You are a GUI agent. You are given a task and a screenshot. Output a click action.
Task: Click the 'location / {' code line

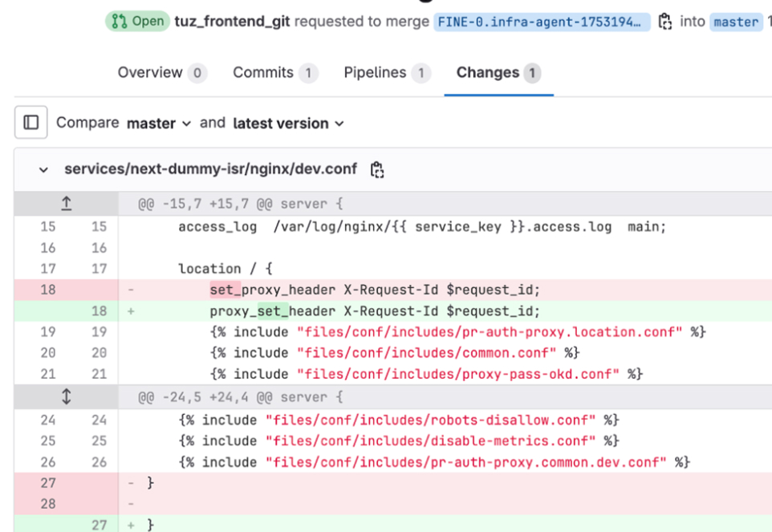[225, 269]
